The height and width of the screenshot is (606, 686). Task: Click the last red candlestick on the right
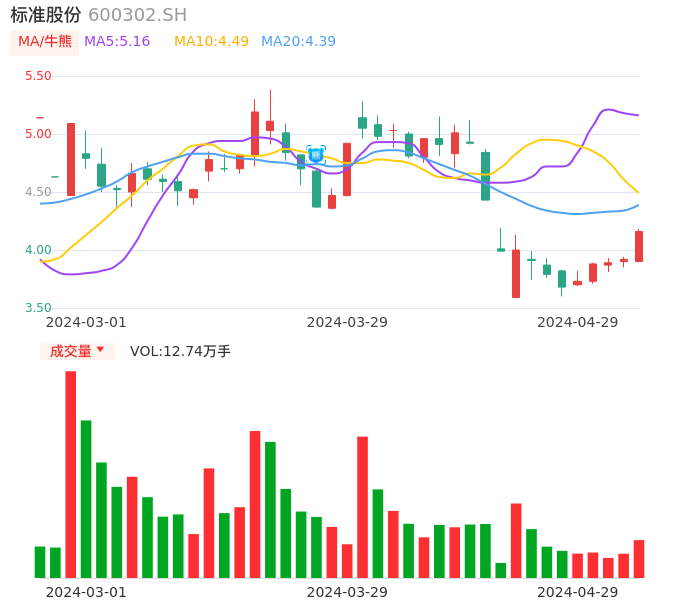(639, 246)
